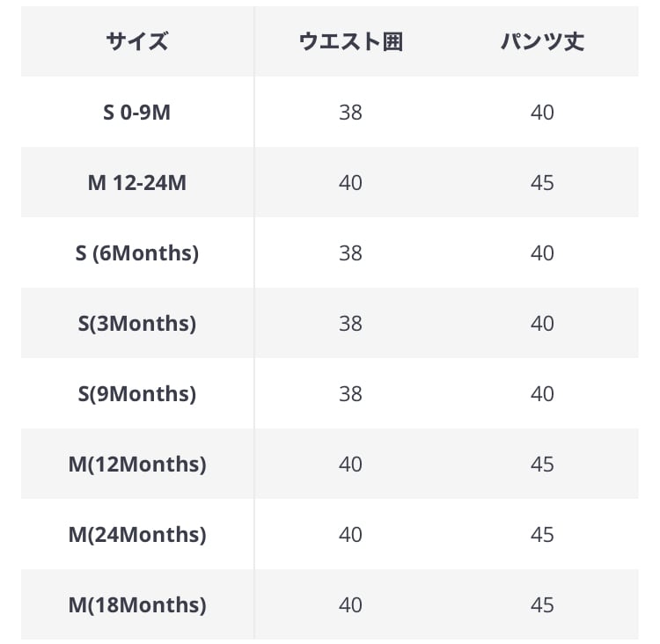
Task: Click the S (6Months) size label
Action: (136, 253)
